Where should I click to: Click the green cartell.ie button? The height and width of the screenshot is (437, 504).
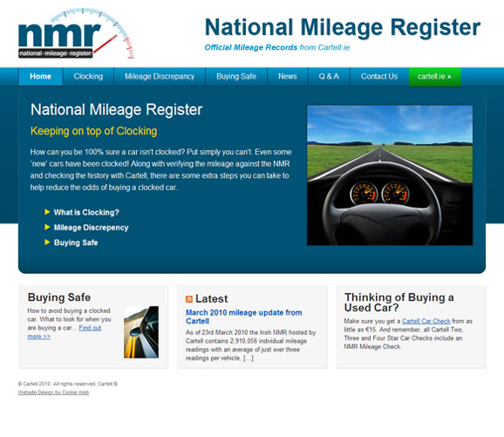(434, 77)
